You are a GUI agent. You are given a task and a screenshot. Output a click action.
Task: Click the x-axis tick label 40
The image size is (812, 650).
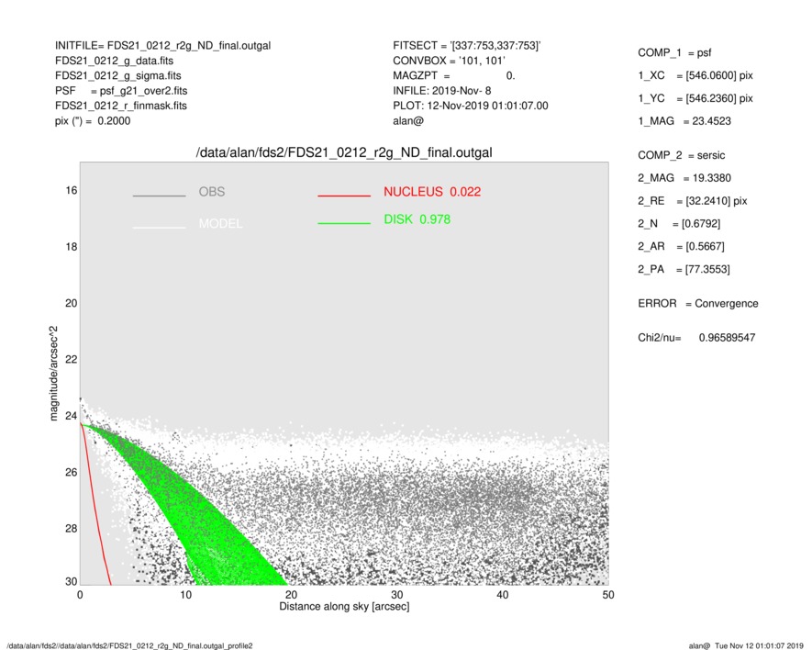(x=502, y=595)
